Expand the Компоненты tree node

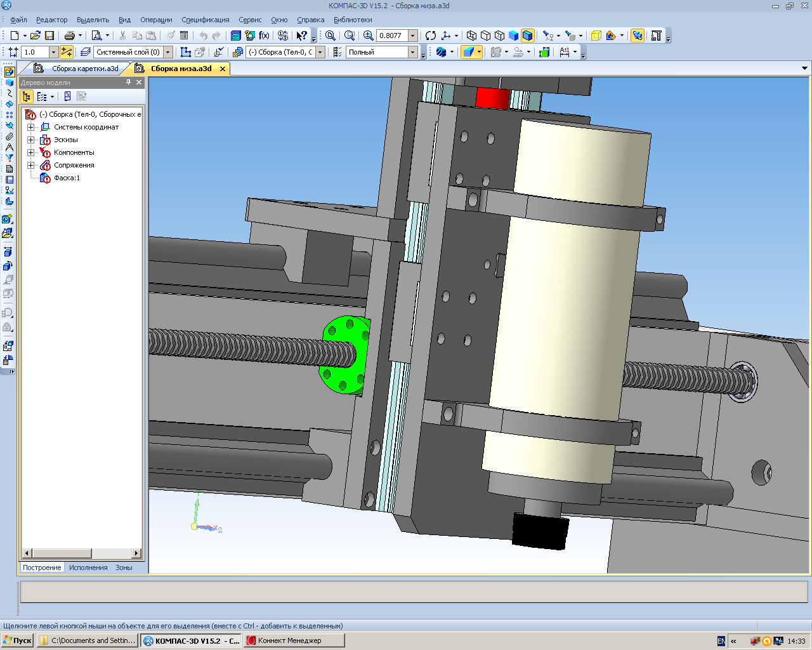30,152
